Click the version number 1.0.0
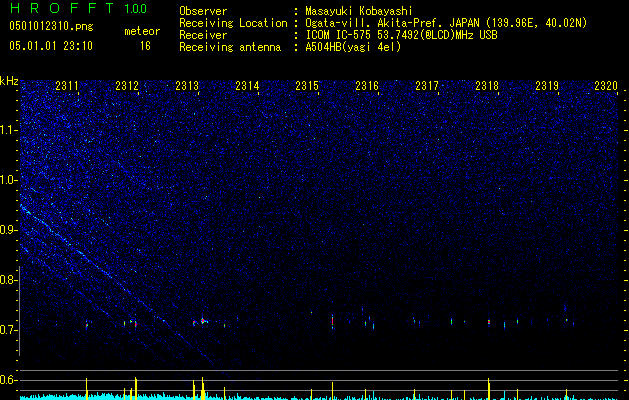The height and width of the screenshot is (400, 629). 135,8
